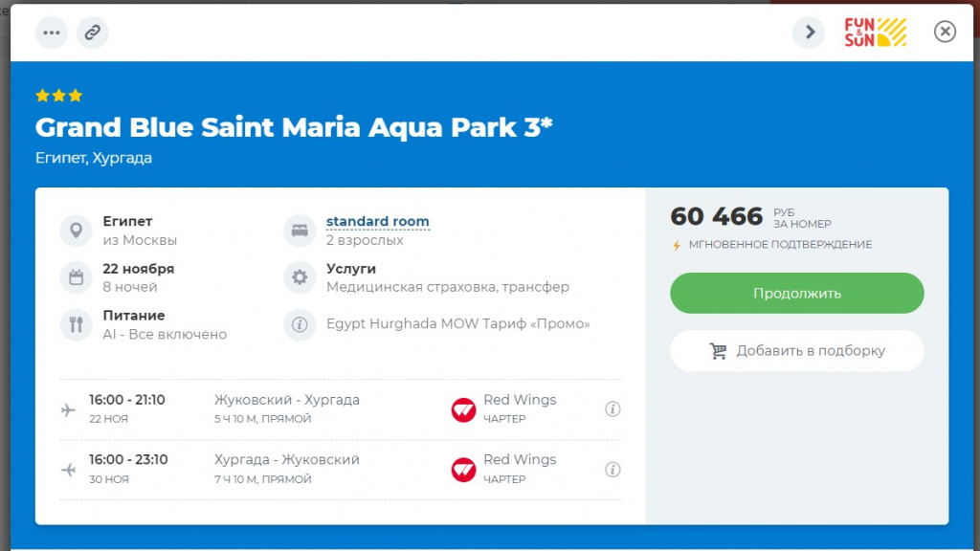Close the tour details popup
This screenshot has width=980, height=551.
[945, 33]
